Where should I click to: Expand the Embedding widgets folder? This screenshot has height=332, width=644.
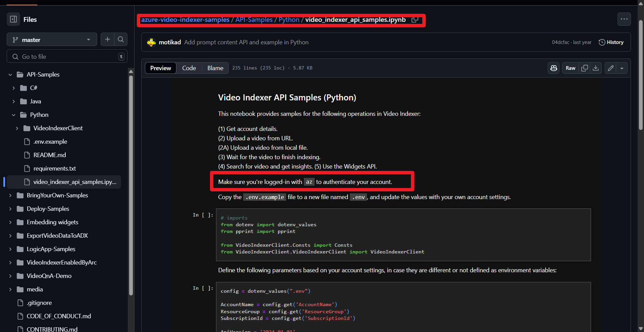coord(10,222)
